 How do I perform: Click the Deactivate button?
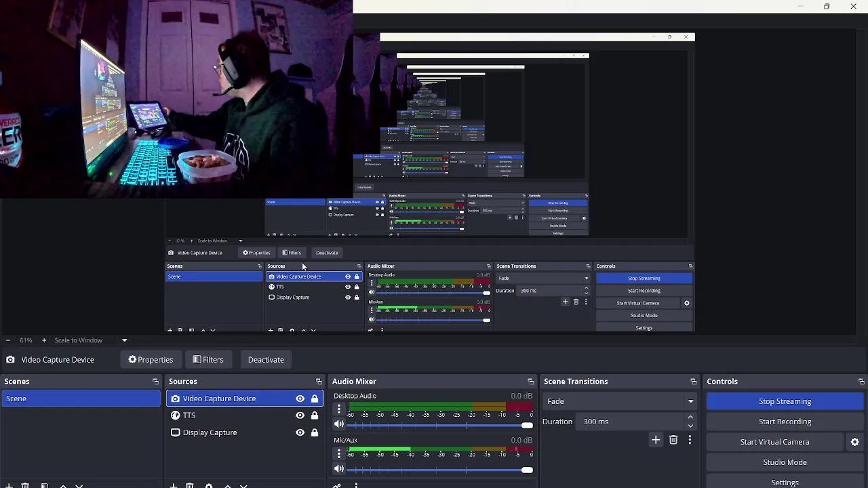tap(266, 359)
